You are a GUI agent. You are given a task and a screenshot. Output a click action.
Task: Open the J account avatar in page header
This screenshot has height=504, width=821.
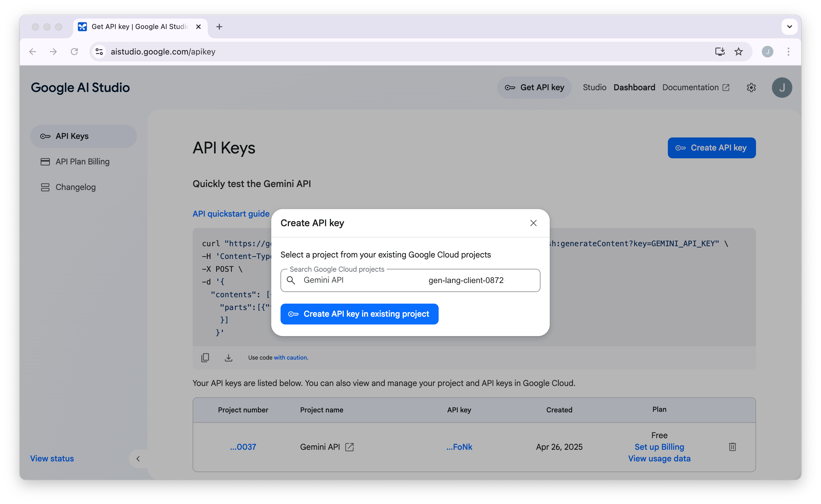[782, 87]
